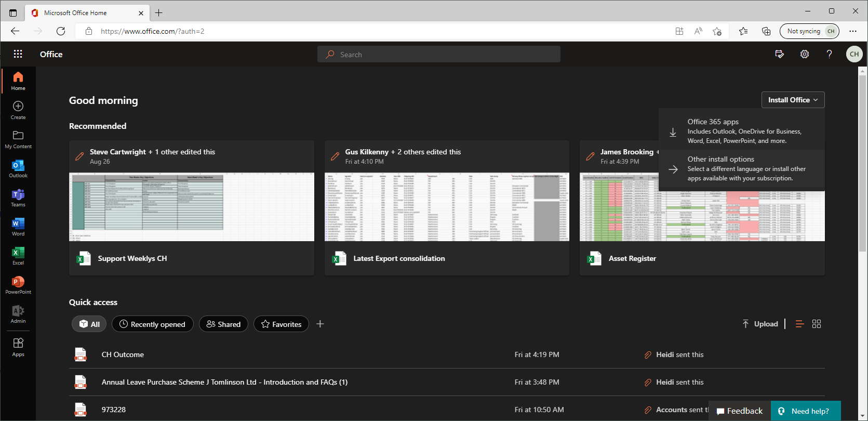This screenshot has height=421, width=868.
Task: Click 'Heidi sent this' on Annual Leave row
Action: point(680,382)
